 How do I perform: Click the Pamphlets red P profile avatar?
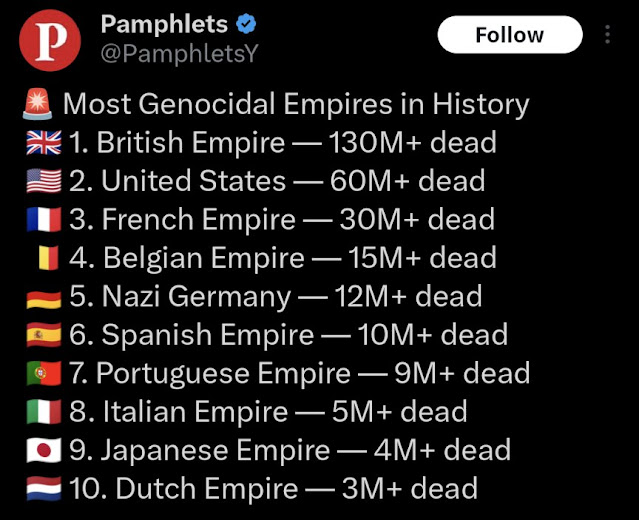[50, 40]
